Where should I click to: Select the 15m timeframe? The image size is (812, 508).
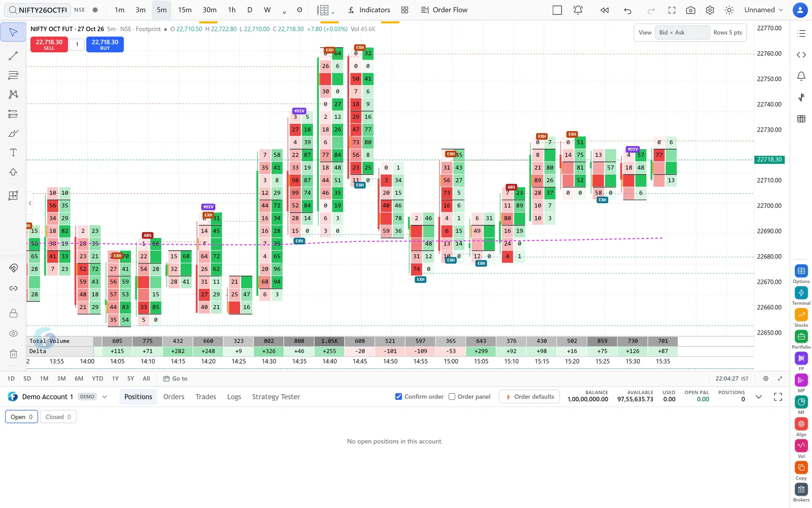coord(184,10)
